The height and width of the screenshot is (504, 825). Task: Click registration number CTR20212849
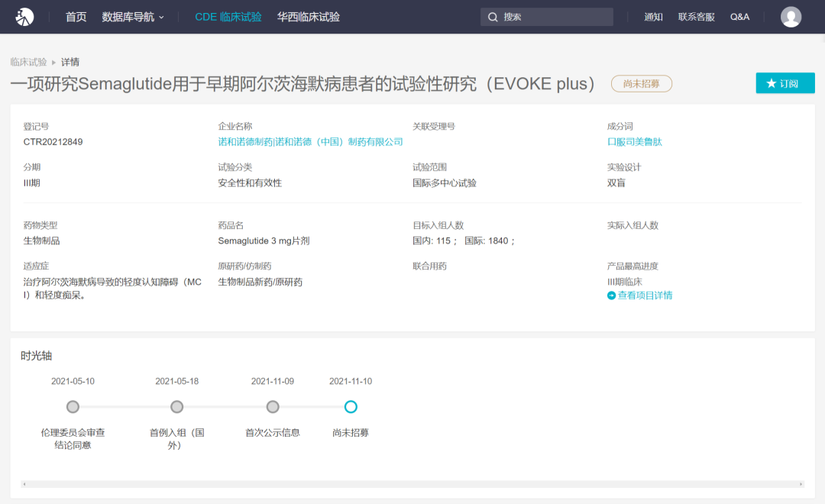53,142
